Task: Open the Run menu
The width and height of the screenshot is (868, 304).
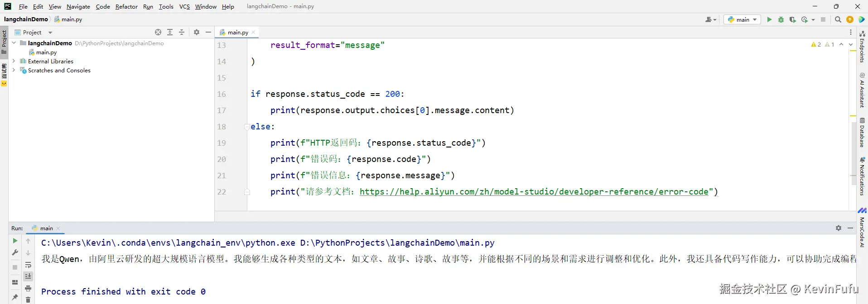Action: pyautogui.click(x=148, y=6)
